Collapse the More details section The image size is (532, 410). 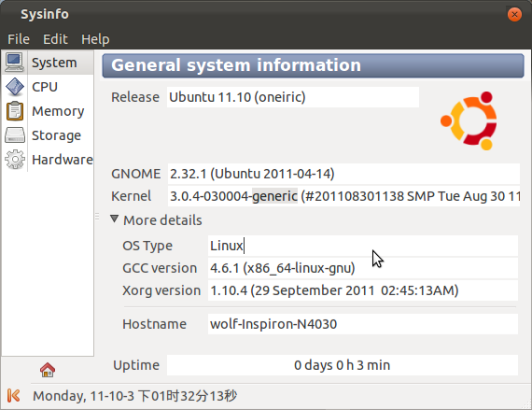click(115, 219)
